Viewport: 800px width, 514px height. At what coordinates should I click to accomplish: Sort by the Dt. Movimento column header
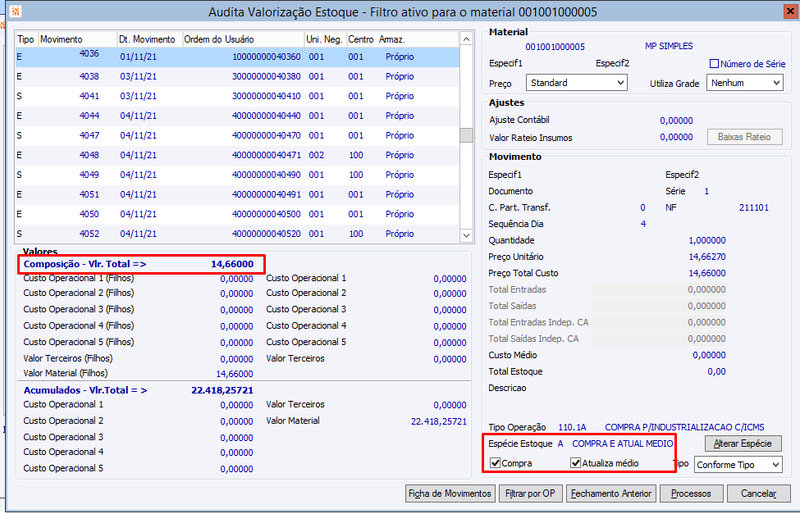pyautogui.click(x=149, y=39)
